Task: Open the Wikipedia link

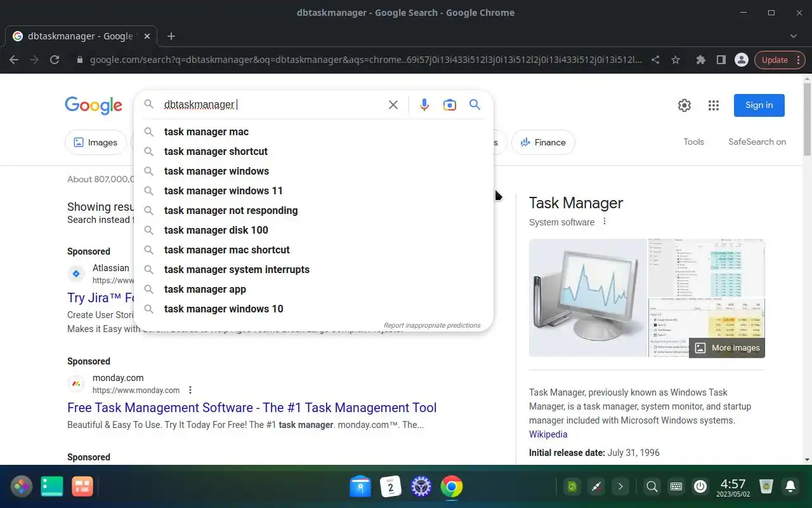Action: [x=548, y=434]
